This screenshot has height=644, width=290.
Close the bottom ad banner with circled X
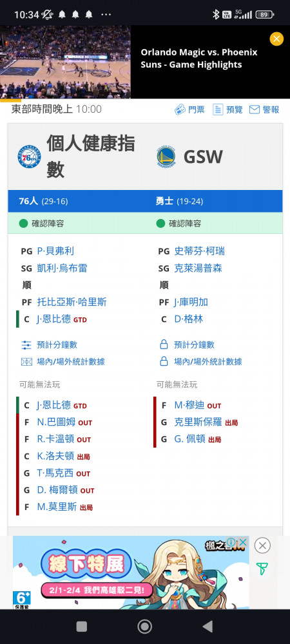(x=262, y=545)
